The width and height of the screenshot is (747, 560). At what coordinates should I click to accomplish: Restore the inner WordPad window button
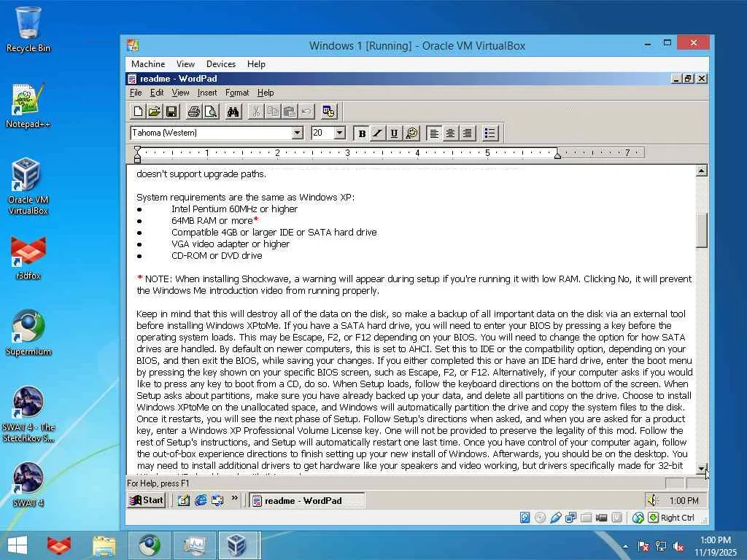(689, 79)
